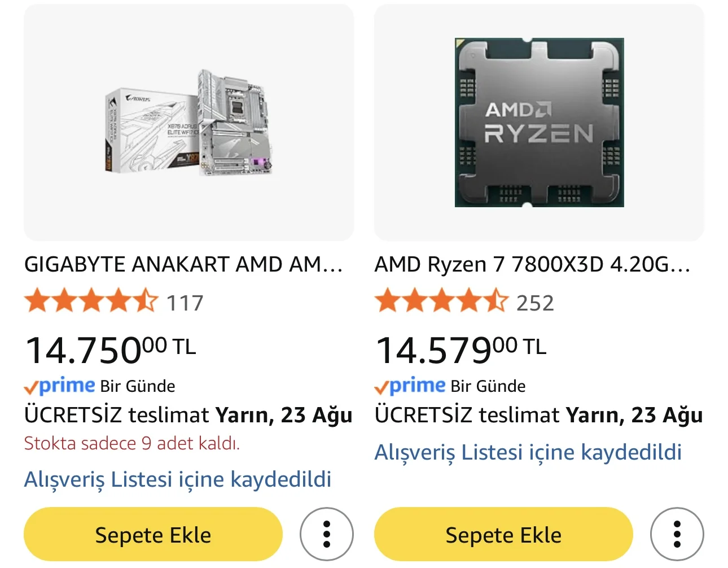The image size is (728, 568).
Task: Add AMD Ryzen 7 to cart with Sepete Ekle
Action: point(503,534)
